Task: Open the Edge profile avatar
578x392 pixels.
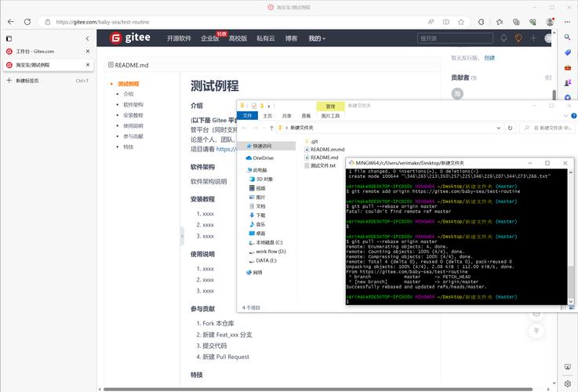Action: click(x=550, y=22)
